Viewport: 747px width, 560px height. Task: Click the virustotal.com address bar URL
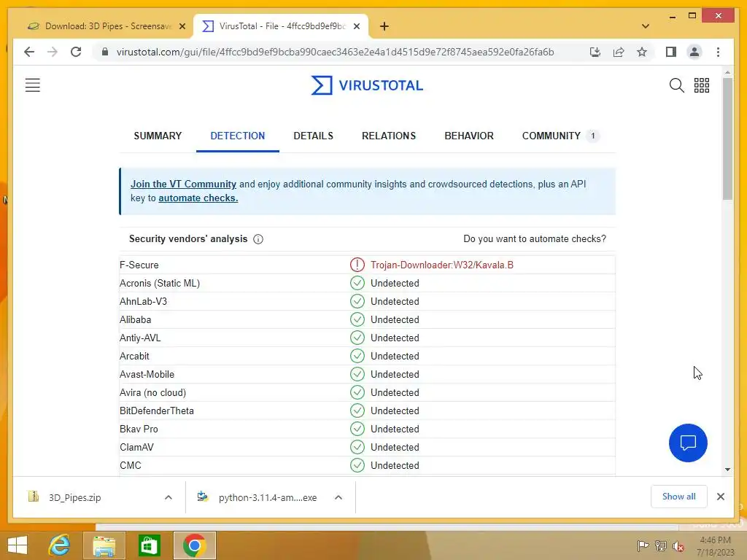click(x=335, y=52)
